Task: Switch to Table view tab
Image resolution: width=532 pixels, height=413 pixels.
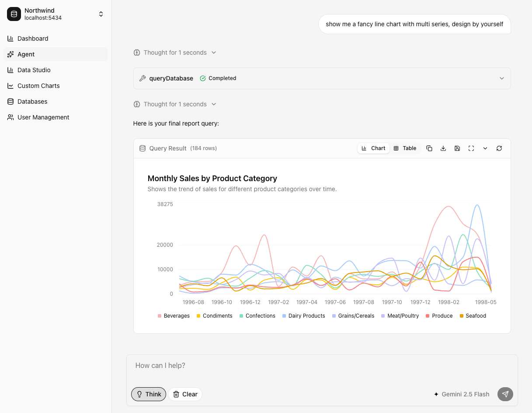Action: (x=405, y=148)
